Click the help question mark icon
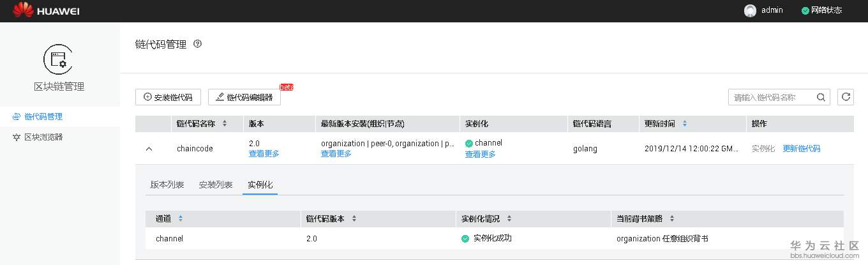 (197, 44)
